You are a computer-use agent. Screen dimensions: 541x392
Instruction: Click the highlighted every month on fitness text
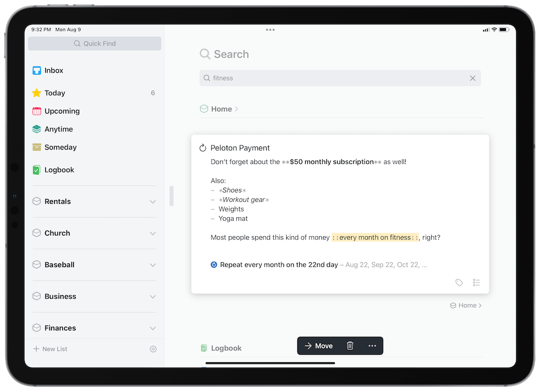pos(375,237)
